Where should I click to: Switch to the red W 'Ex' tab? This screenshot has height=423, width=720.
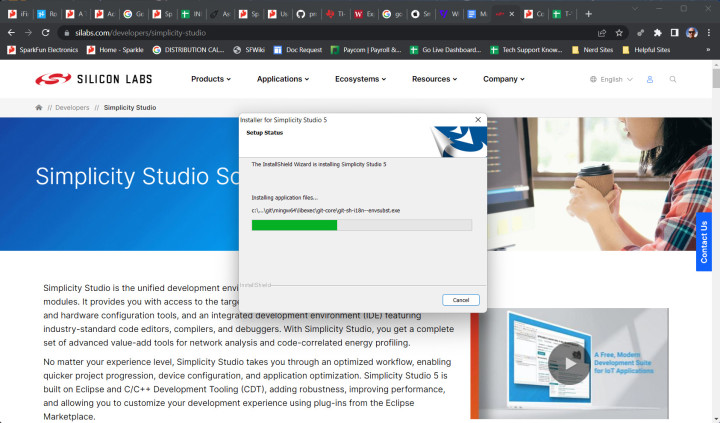coord(364,14)
